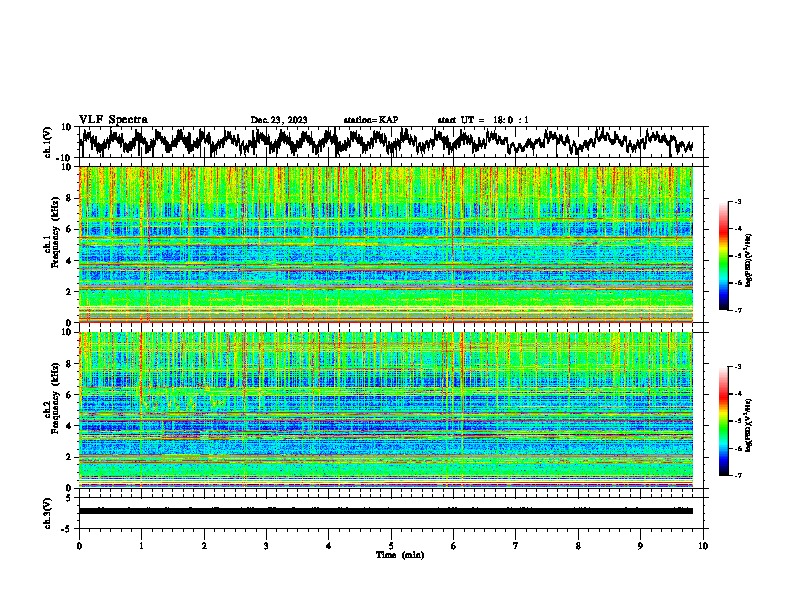This screenshot has height=612, width=792.
Task: Click the log(PSD) label beside ch.2 colorbar
Action: (x=749, y=425)
